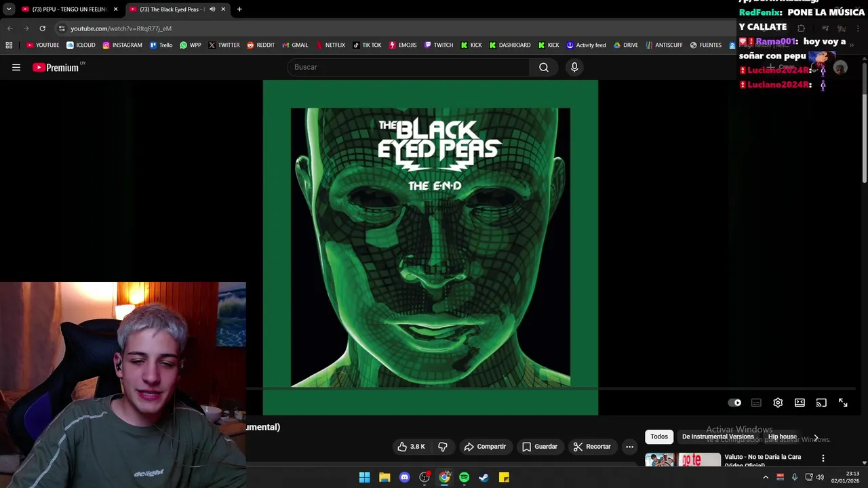Reload the current page
Image resolution: width=868 pixels, height=488 pixels.
42,28
